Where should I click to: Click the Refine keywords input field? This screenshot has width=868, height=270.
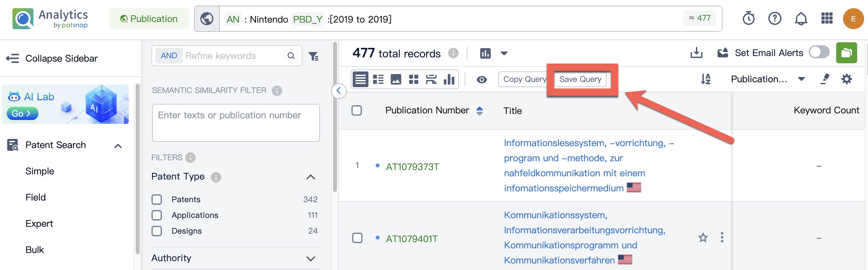point(232,56)
